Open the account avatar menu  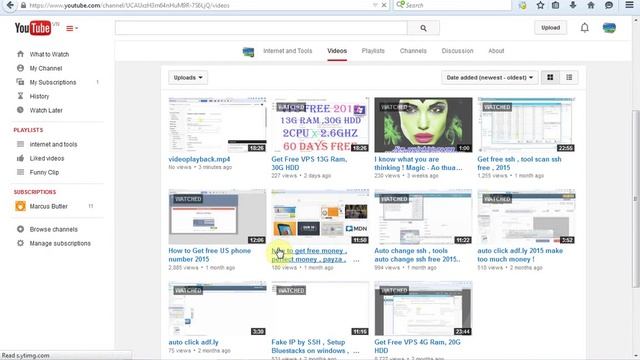coord(609,28)
